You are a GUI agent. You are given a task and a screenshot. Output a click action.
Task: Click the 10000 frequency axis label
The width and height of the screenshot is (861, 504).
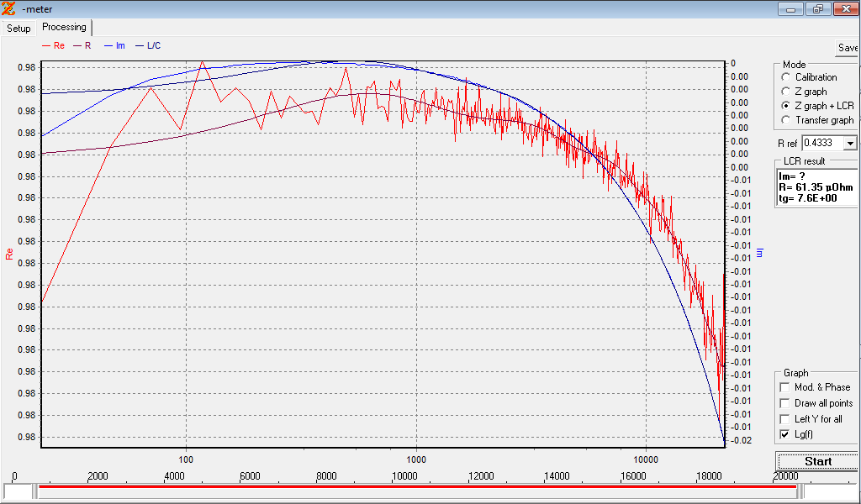pyautogui.click(x=646, y=459)
